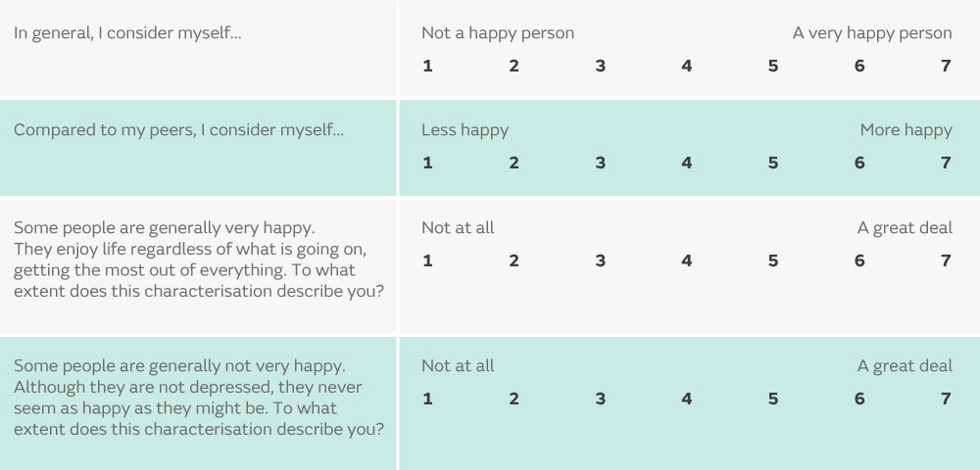Choose 7 on the general happiness scale

coord(946,66)
